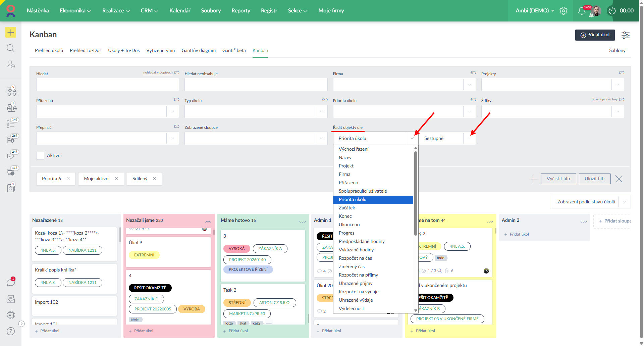Tick the Aktivní checkbox
This screenshot has width=644, height=346.
(x=40, y=155)
